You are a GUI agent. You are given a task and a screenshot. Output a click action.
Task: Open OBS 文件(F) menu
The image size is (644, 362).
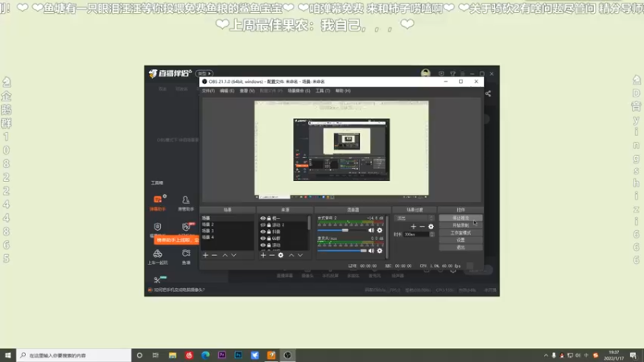point(208,91)
